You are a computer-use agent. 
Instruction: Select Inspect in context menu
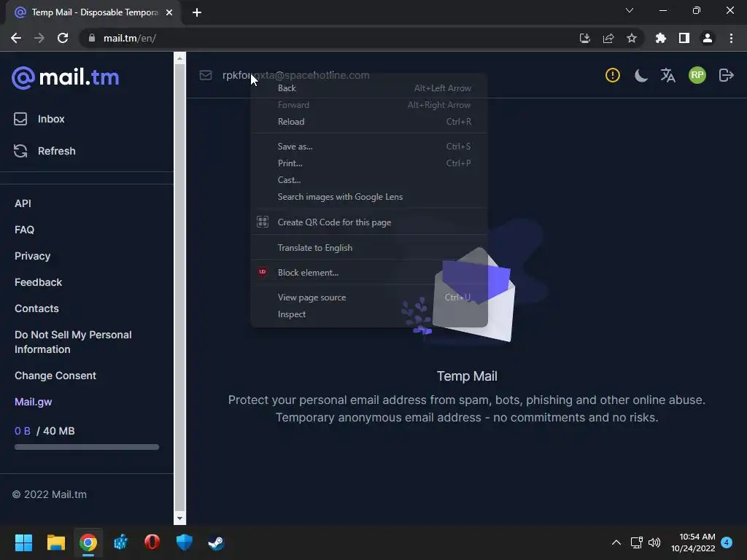pyautogui.click(x=369, y=314)
